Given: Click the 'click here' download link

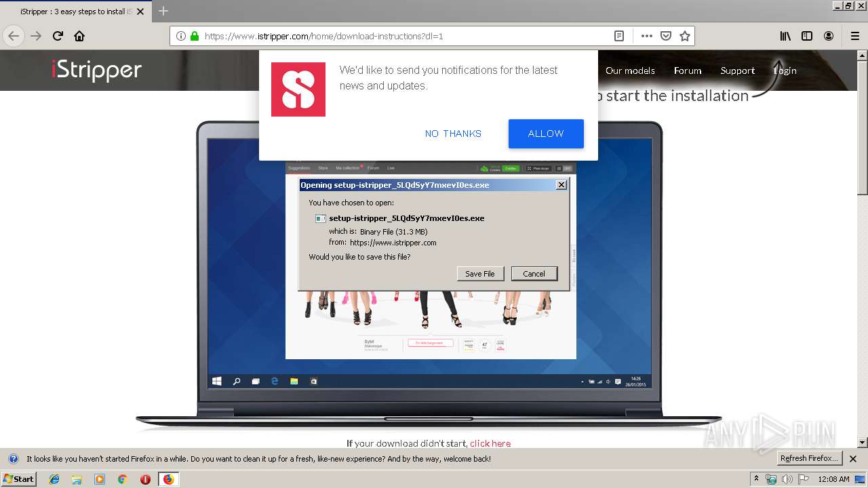Looking at the screenshot, I should [490, 443].
